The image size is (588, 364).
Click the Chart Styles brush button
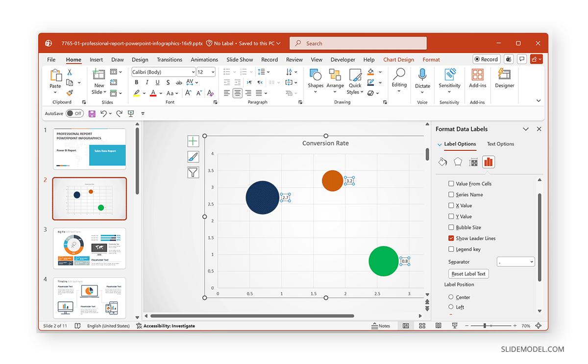pos(193,157)
